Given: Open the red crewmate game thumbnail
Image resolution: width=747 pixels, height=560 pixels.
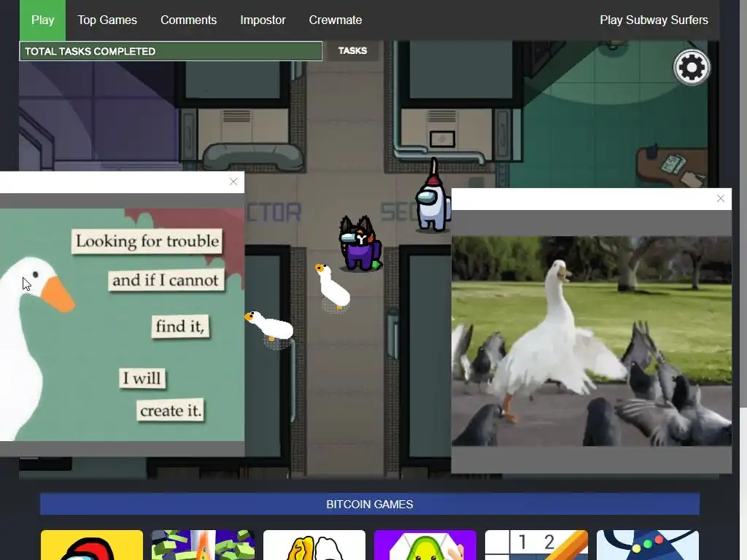Looking at the screenshot, I should (x=92, y=545).
